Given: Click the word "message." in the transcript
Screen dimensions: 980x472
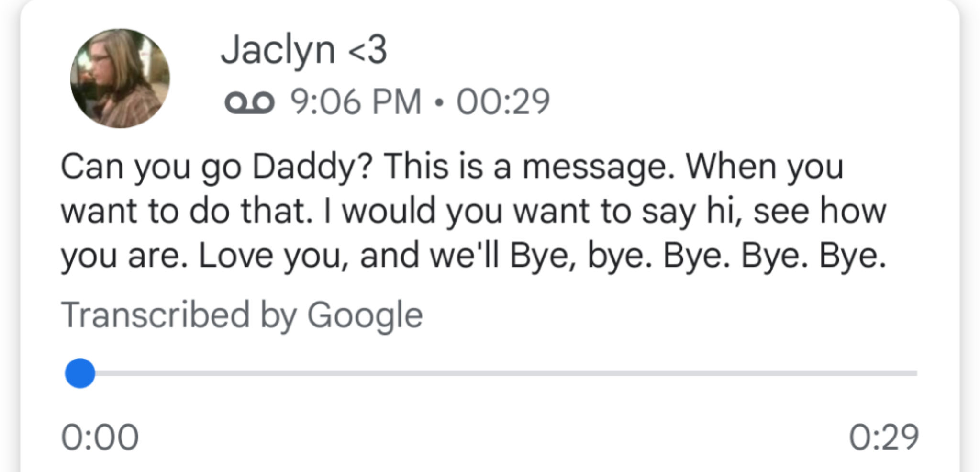Looking at the screenshot, I should click(598, 167).
